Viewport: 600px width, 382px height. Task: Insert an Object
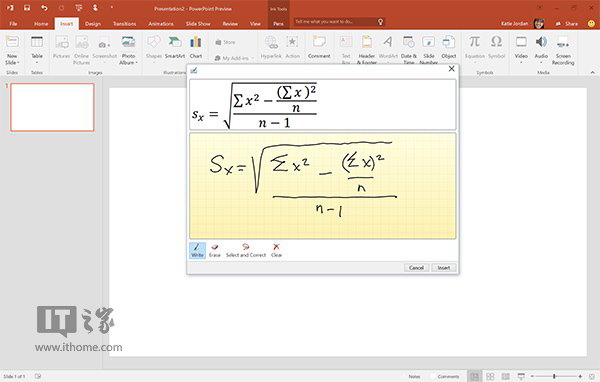point(448,48)
